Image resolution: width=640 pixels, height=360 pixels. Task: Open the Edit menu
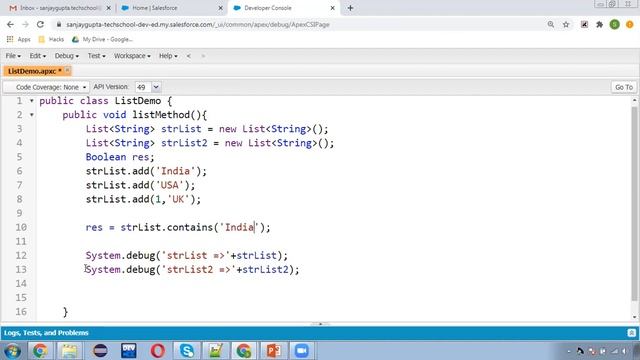37,56
